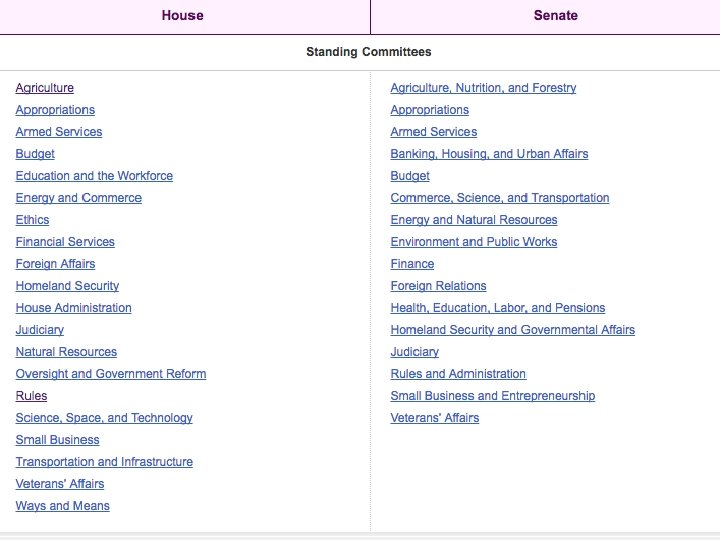Select Environment and Public Works link
Screen dimensions: 720x540
click(x=473, y=242)
